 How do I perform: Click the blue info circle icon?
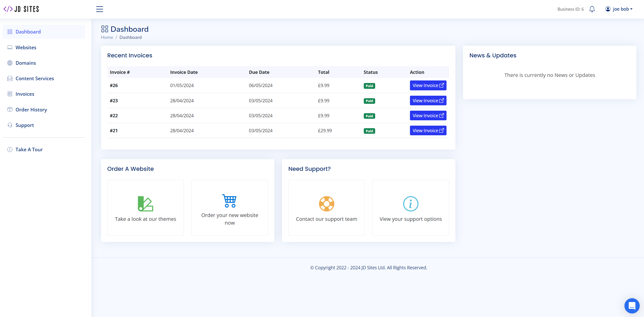pyautogui.click(x=410, y=204)
